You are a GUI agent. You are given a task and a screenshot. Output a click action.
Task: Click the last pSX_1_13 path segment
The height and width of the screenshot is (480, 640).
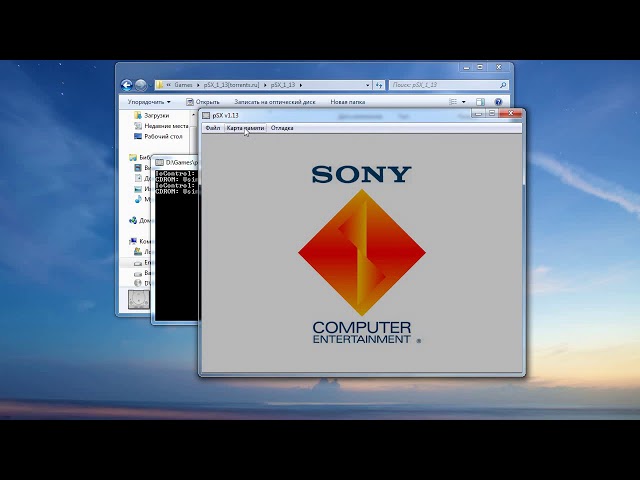point(282,85)
